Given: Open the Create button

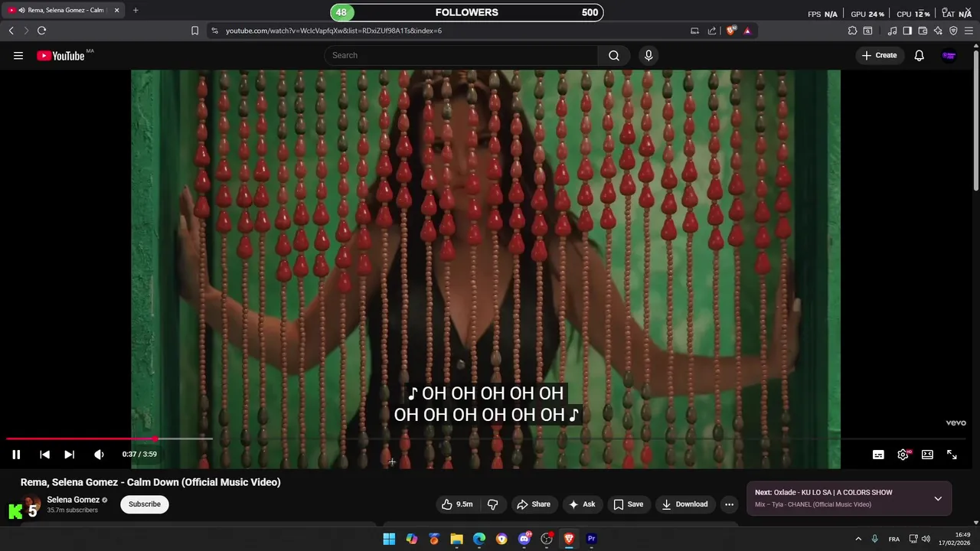Looking at the screenshot, I should point(879,55).
